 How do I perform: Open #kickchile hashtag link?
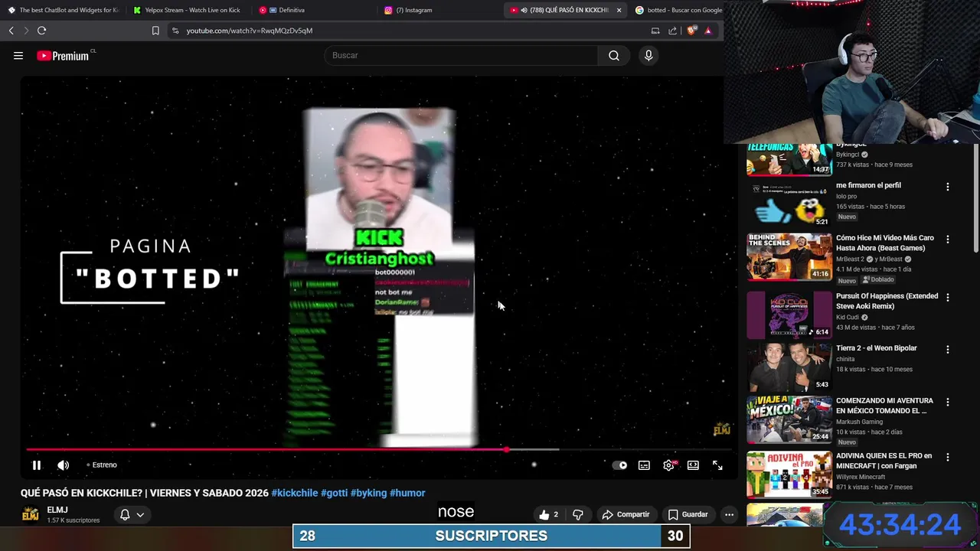295,493
